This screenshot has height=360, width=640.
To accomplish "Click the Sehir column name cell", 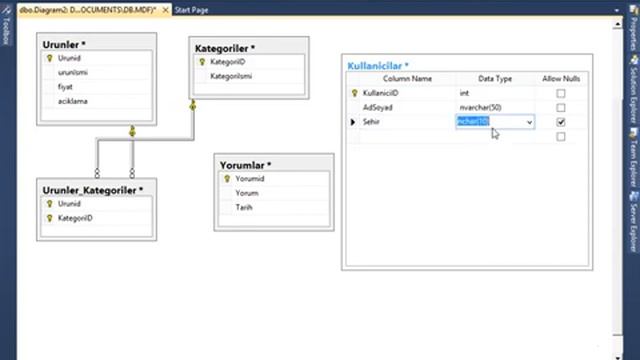I will (407, 122).
